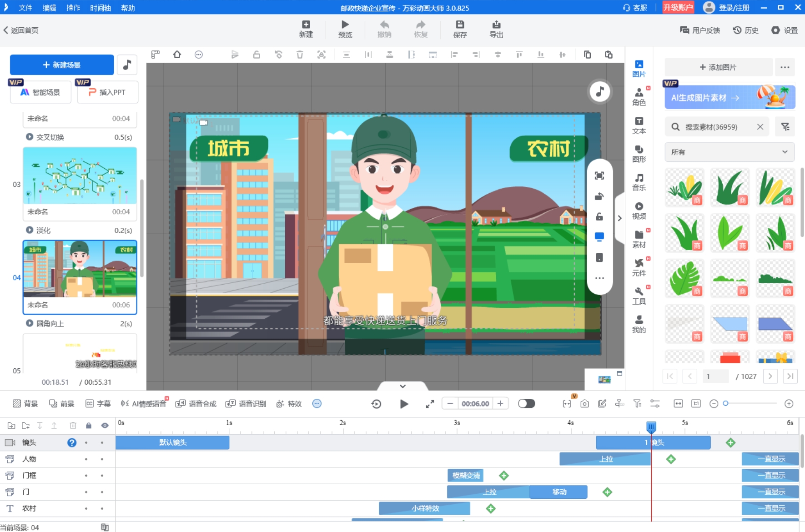Open the 角色 character panel
This screenshot has height=532, width=805.
pos(639,96)
